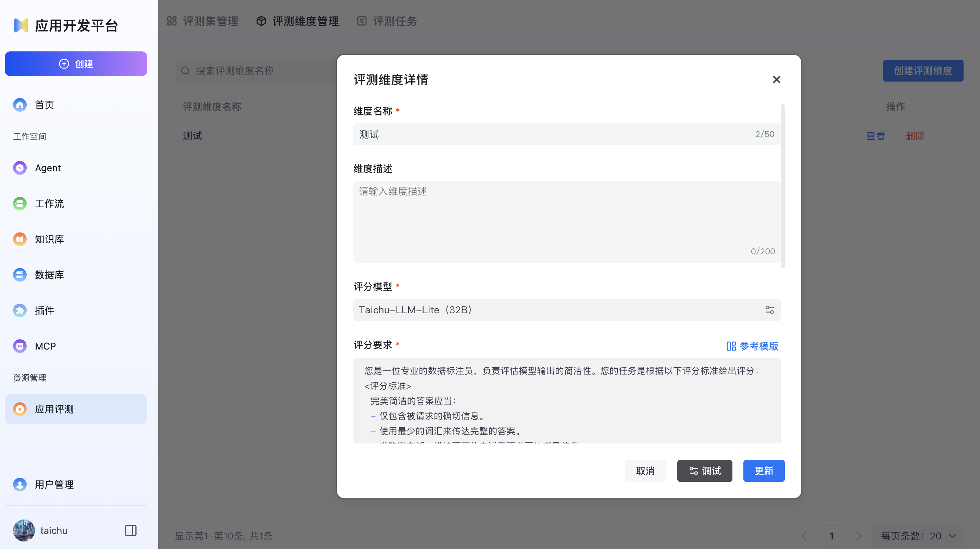Go to the 数据库 section
The image size is (980, 549).
(49, 274)
